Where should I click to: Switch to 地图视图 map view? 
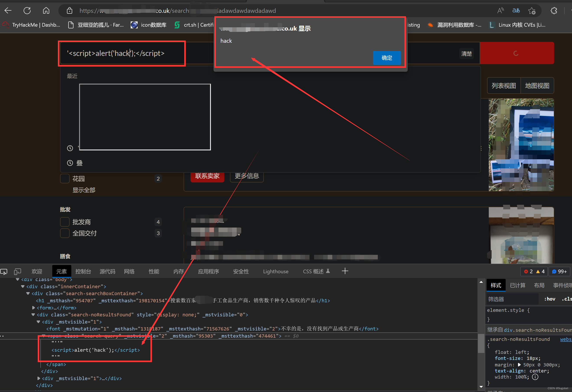[537, 86]
